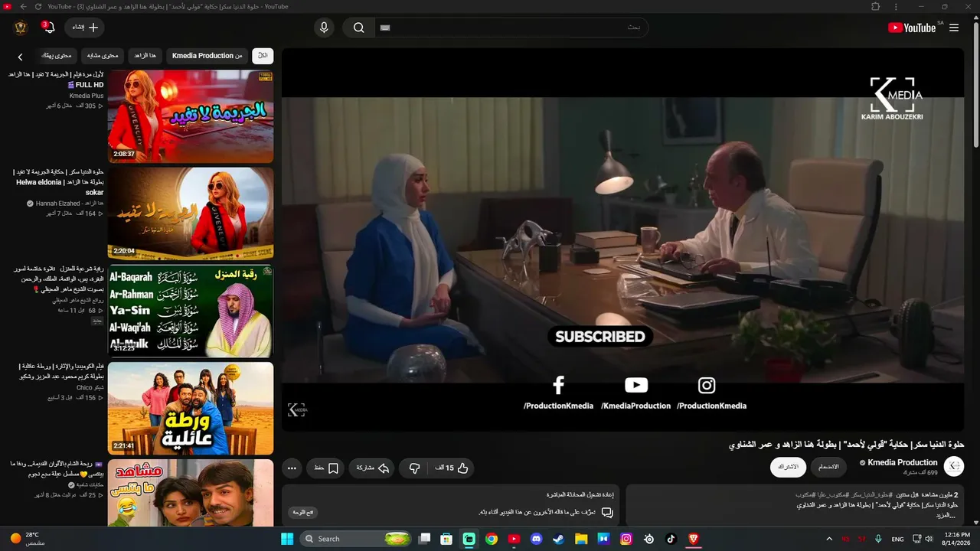Open Instagram from the taskbar
The image size is (980, 551).
coord(626,539)
